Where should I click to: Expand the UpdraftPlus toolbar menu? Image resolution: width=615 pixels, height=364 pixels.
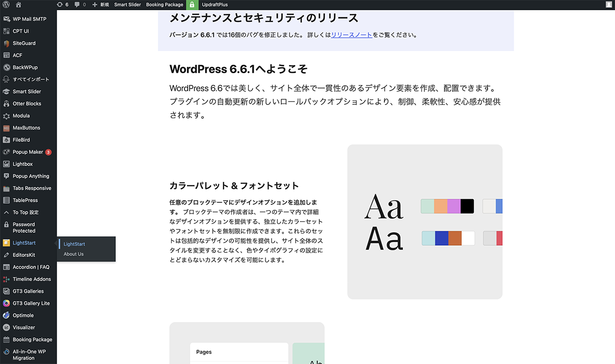click(x=215, y=5)
